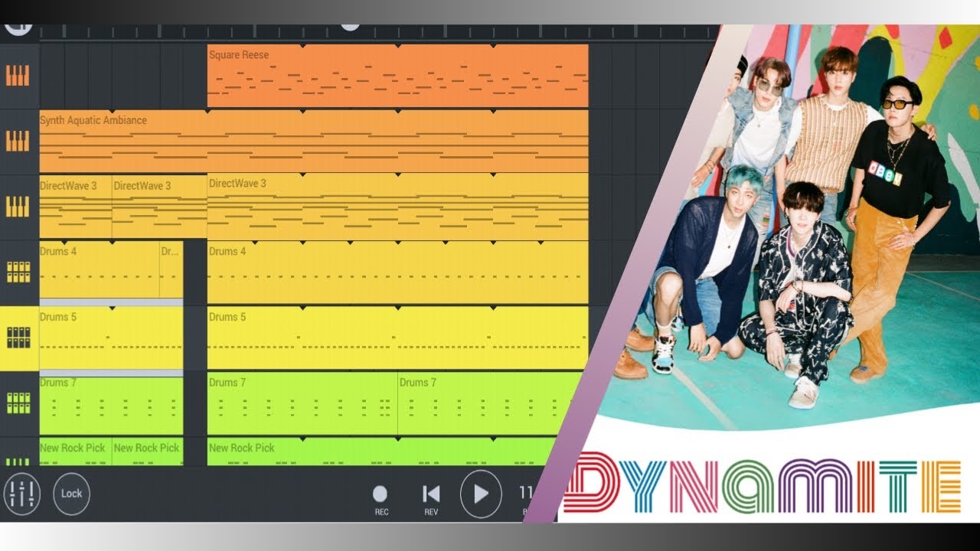This screenshot has height=551, width=980.
Task: Select the Synth Aquatic Ambiance clip
Action: (x=314, y=141)
